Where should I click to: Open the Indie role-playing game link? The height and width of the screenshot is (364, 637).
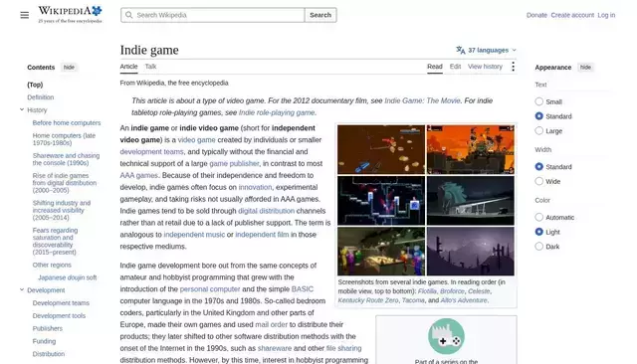[277, 112]
